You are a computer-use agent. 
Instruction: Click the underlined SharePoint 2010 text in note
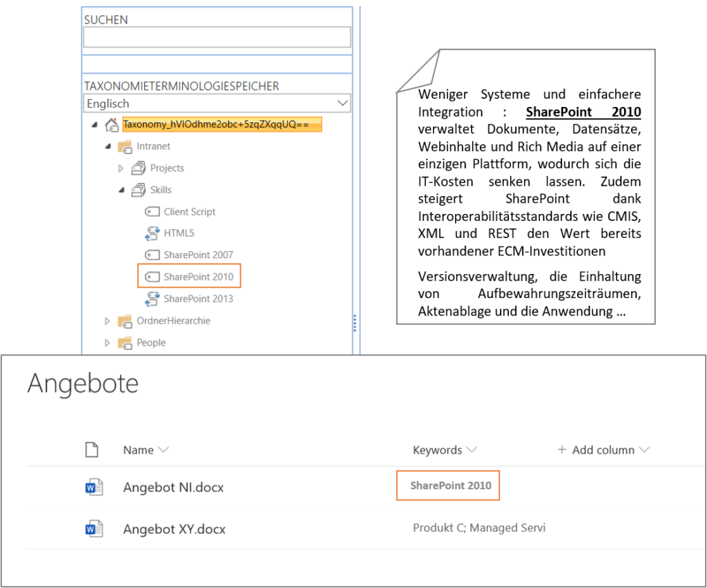pyautogui.click(x=583, y=112)
